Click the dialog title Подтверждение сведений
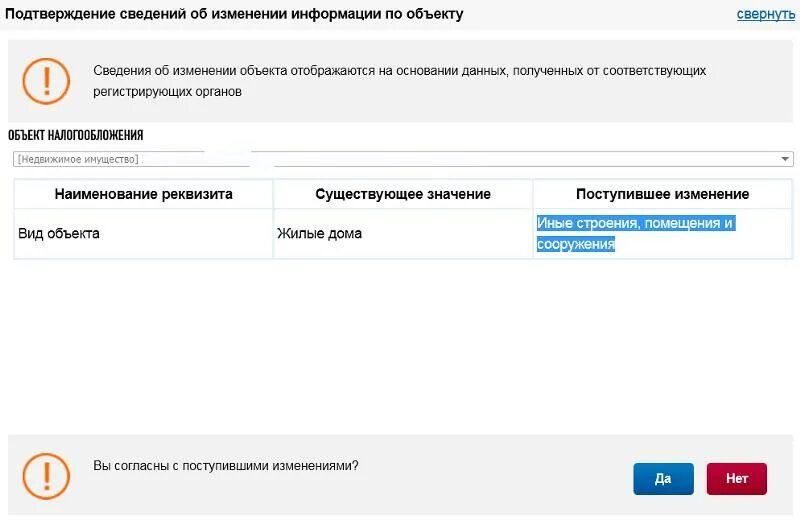 pos(234,14)
